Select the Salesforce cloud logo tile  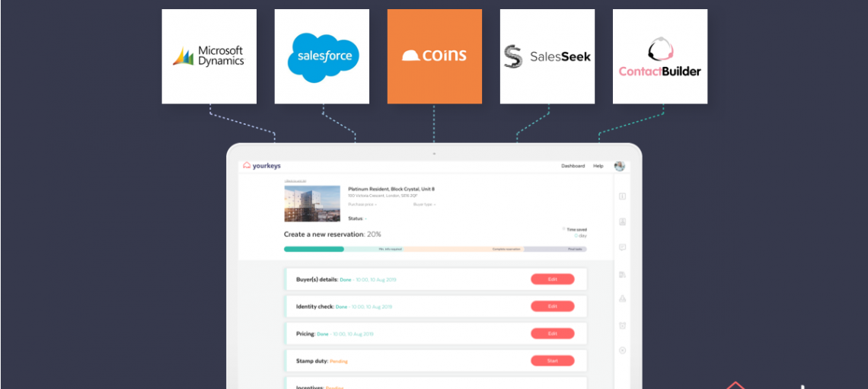[x=322, y=56]
